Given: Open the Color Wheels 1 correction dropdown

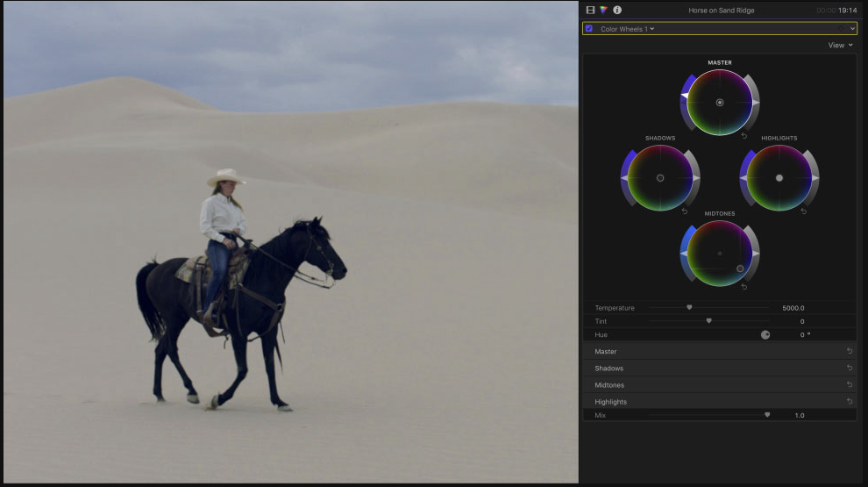Looking at the screenshot, I should click(627, 29).
